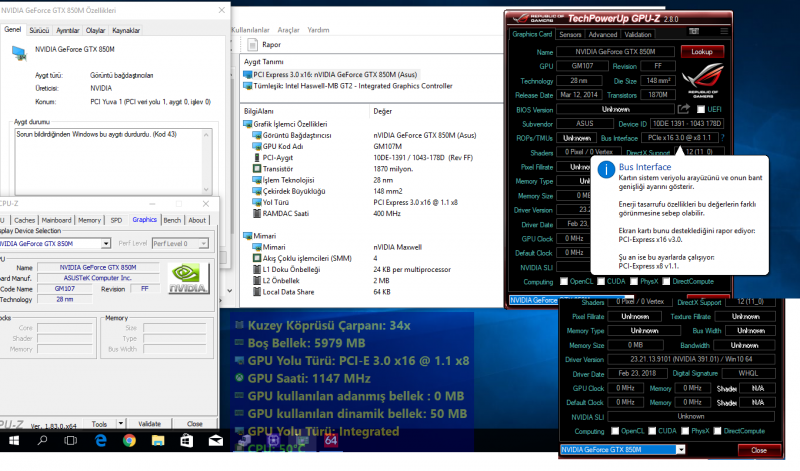
Task: Switch to the CPU-Z Mainboard tab
Action: (x=56, y=220)
